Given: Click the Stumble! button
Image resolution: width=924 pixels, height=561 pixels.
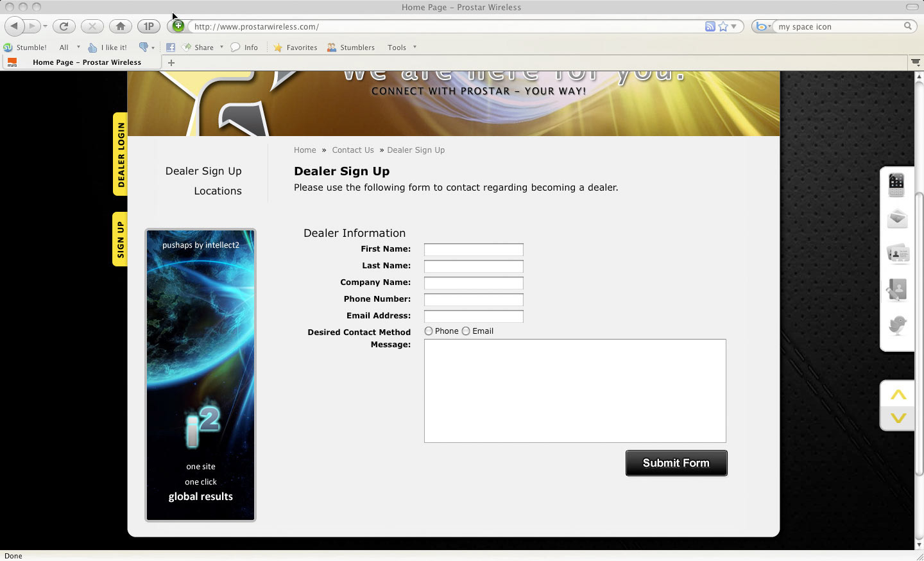Looking at the screenshot, I should tap(25, 47).
